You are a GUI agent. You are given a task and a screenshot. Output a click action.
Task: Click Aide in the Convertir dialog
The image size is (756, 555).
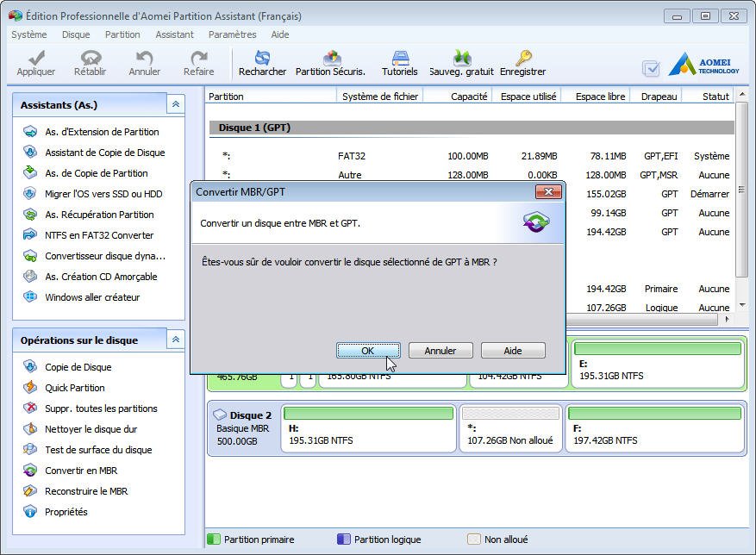pyautogui.click(x=513, y=351)
